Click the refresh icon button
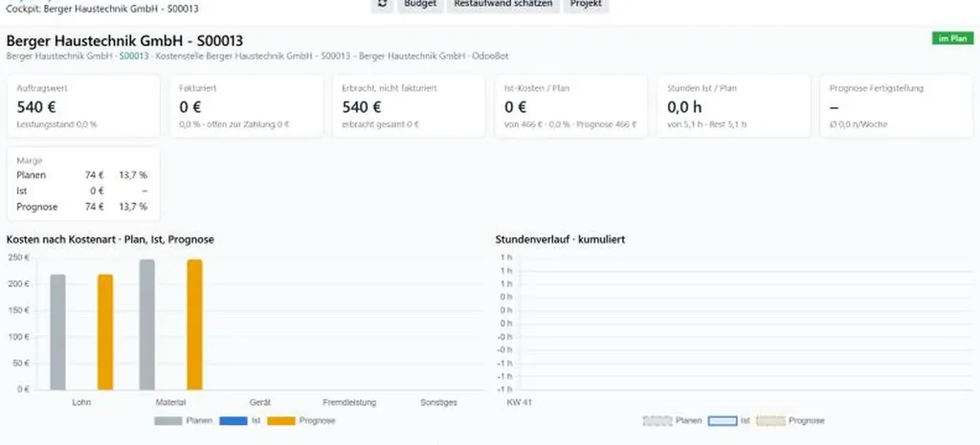The width and height of the screenshot is (980, 445). point(382,5)
